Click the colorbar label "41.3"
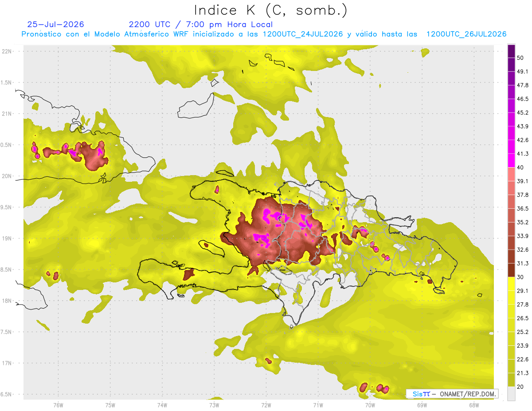The height and width of the screenshot is (411, 532). (x=523, y=154)
